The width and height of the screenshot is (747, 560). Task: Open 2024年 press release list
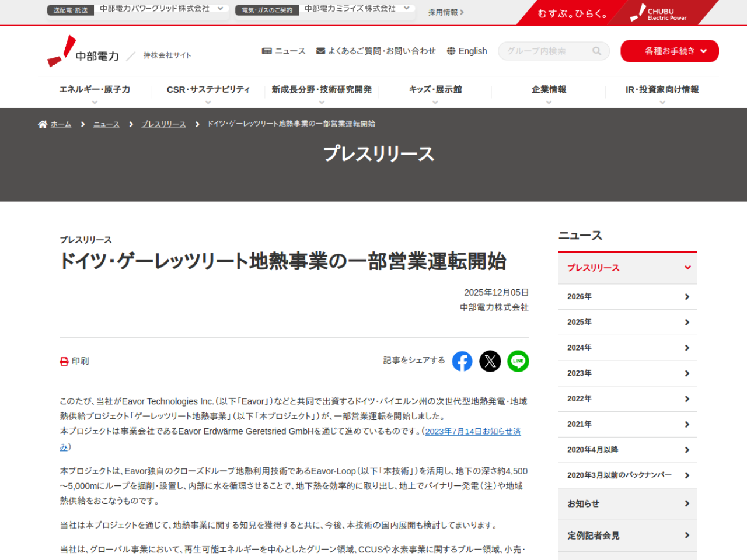pos(628,348)
